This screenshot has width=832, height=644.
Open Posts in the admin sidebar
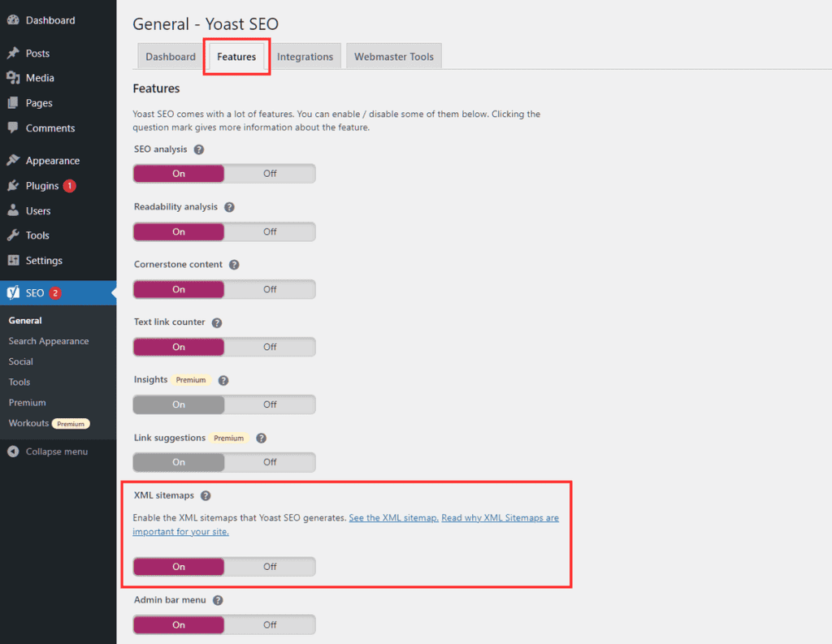click(37, 53)
